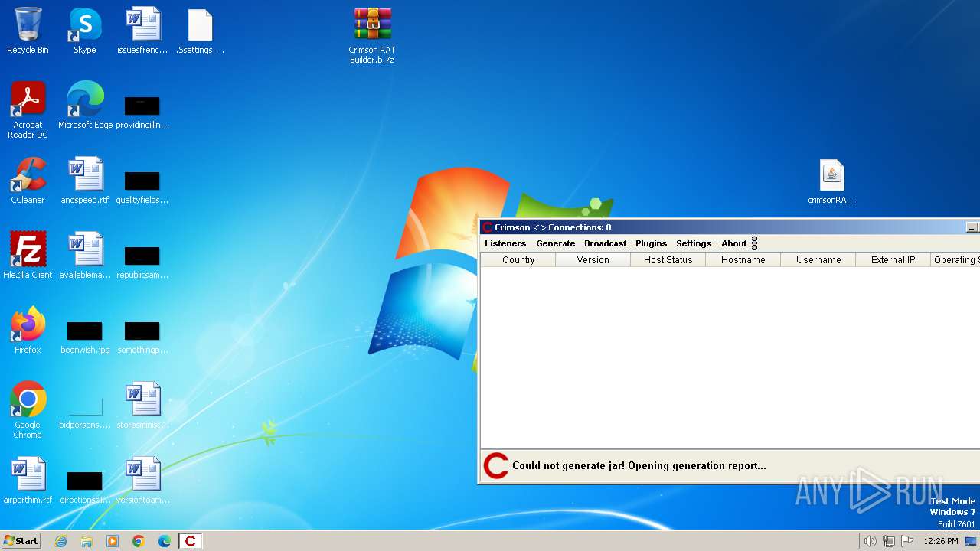Select the storesminist Word document
This screenshot has width=980, height=551.
[x=142, y=406]
